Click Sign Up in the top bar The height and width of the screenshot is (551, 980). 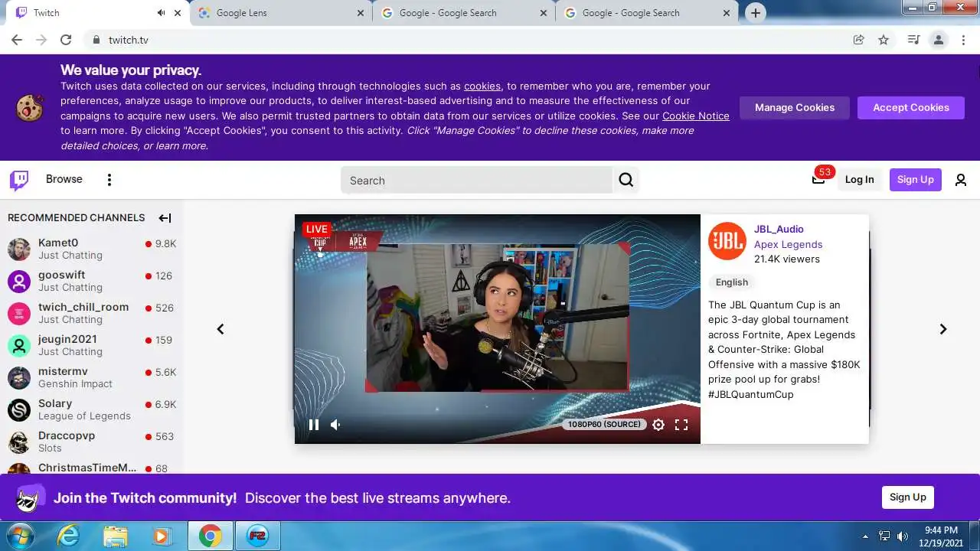pyautogui.click(x=916, y=180)
